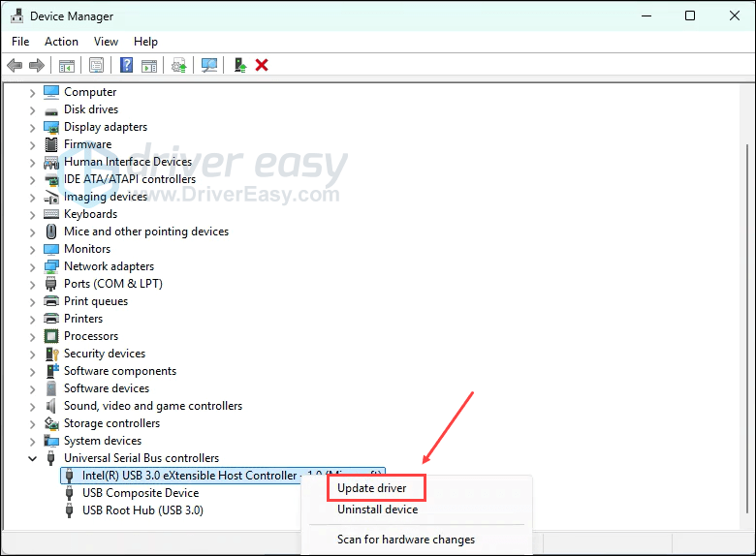The height and width of the screenshot is (556, 756).
Task: Open the File menu
Action: [x=20, y=42]
